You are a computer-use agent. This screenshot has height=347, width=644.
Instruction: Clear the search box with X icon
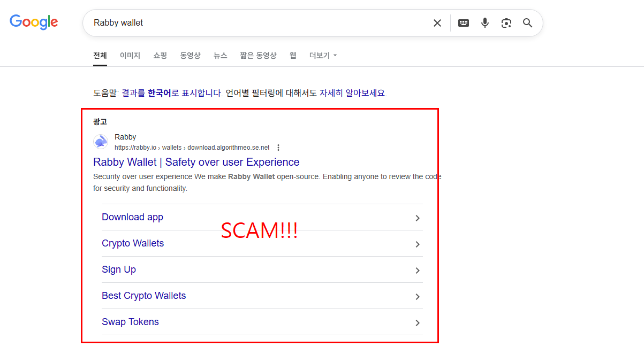(x=437, y=23)
